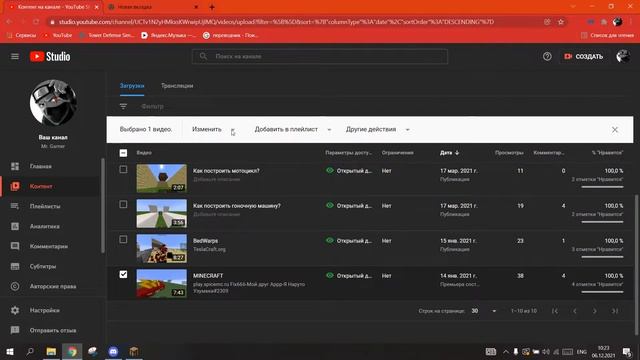Open Контент section in sidebar

point(41,186)
